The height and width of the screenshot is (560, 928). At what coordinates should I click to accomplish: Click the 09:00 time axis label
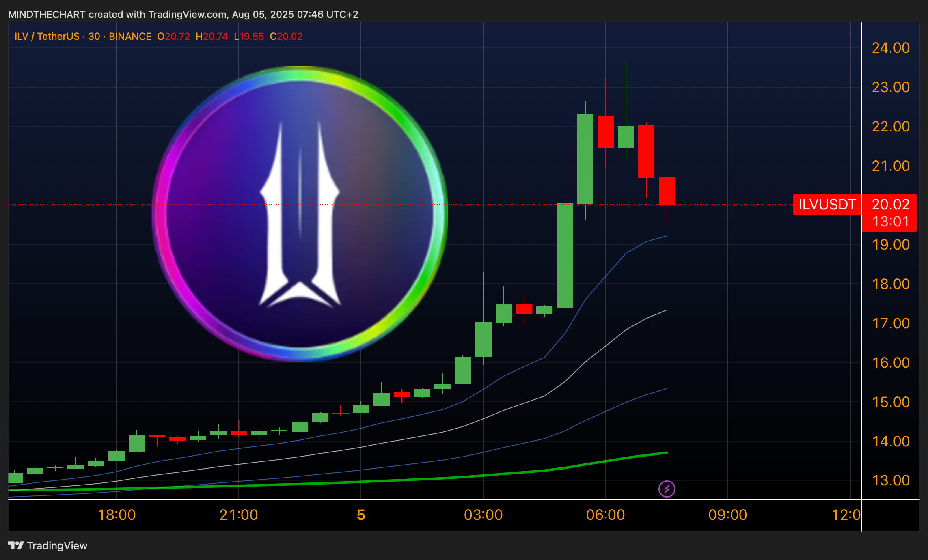(x=727, y=515)
